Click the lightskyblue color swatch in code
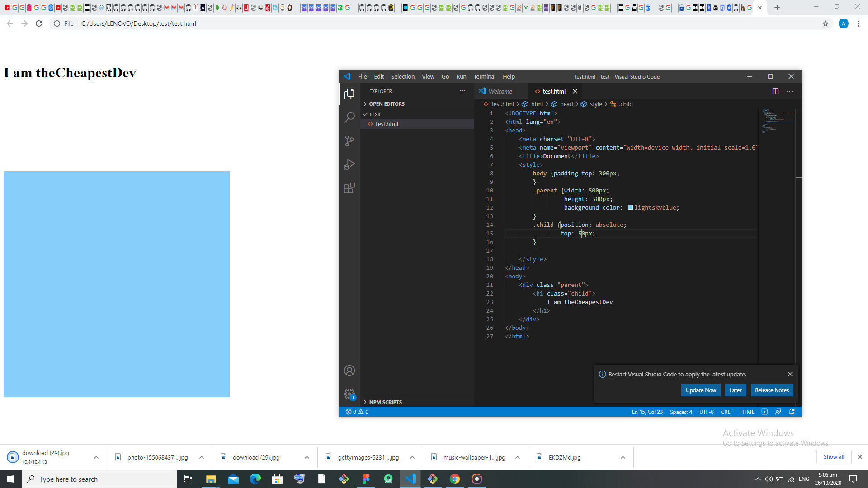This screenshot has width=868, height=488. click(x=630, y=207)
